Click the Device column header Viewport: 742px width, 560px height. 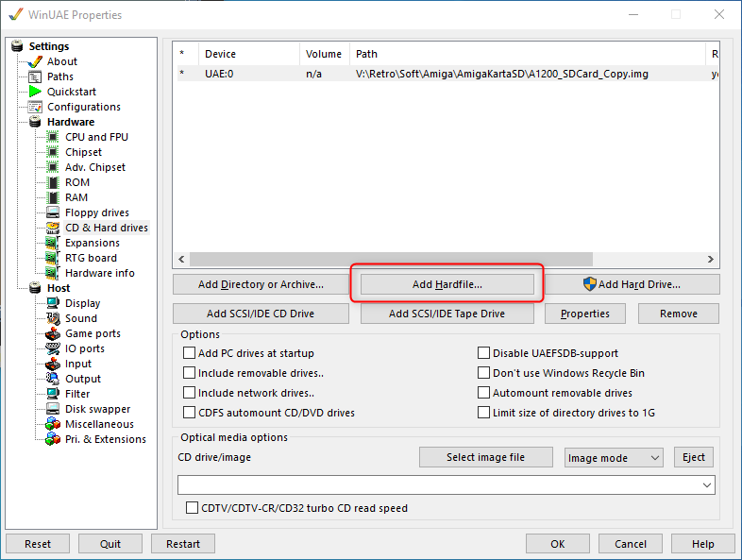(249, 54)
